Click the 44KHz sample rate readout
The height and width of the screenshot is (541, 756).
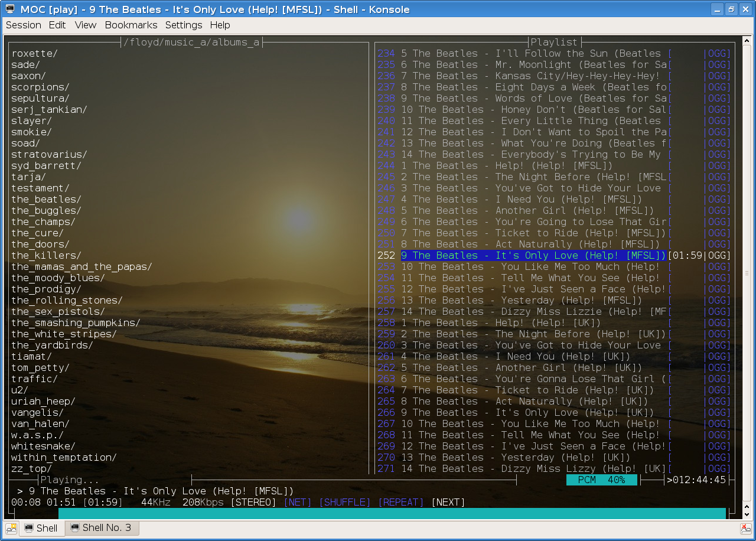coord(156,502)
